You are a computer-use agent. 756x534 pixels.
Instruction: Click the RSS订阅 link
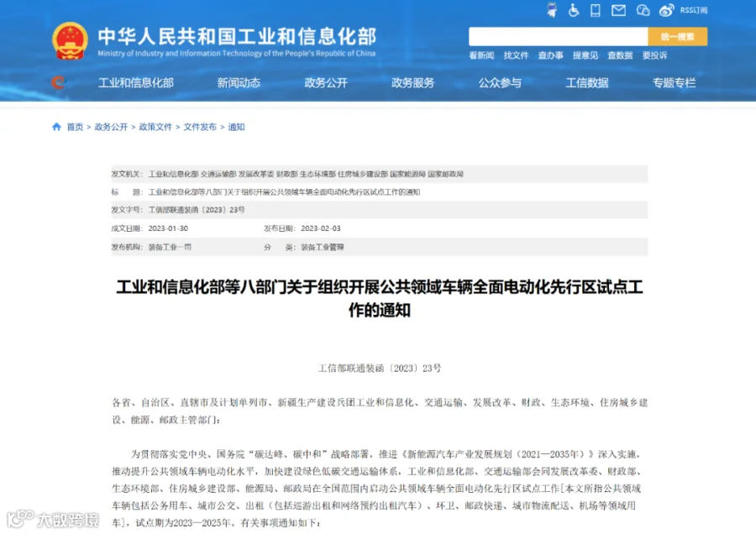[693, 10]
